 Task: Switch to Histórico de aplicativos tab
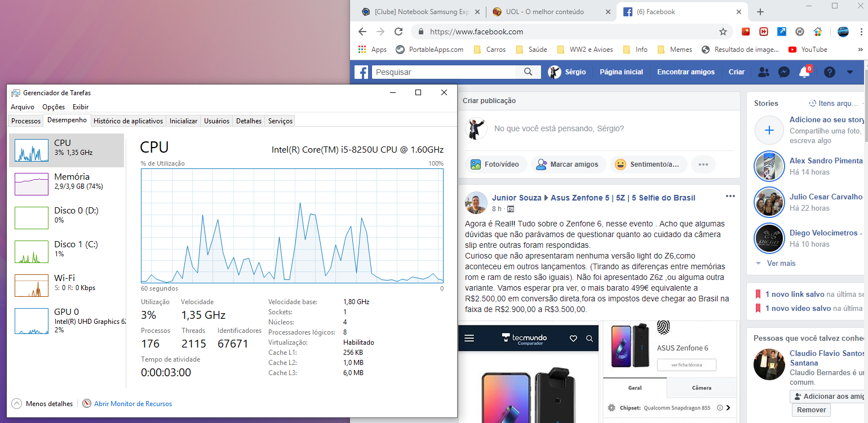coord(129,121)
